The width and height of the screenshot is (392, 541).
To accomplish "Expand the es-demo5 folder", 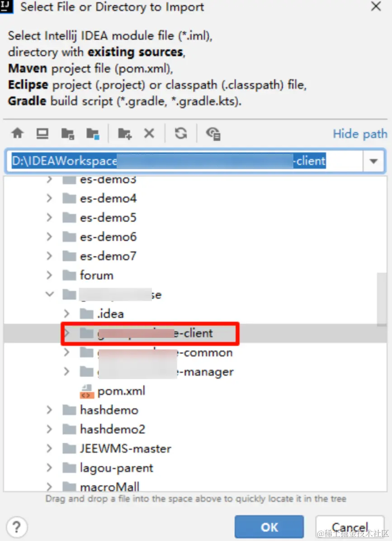I will click(49, 218).
